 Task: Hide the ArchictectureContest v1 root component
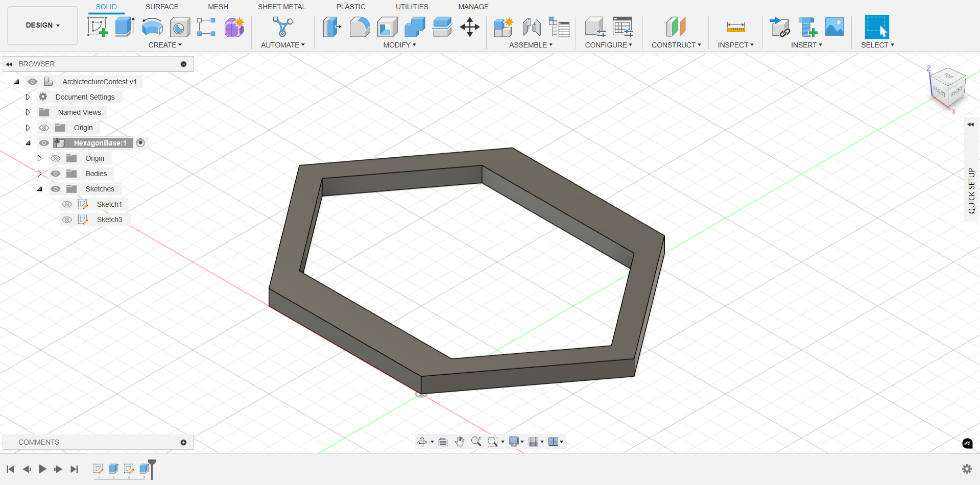pyautogui.click(x=33, y=82)
